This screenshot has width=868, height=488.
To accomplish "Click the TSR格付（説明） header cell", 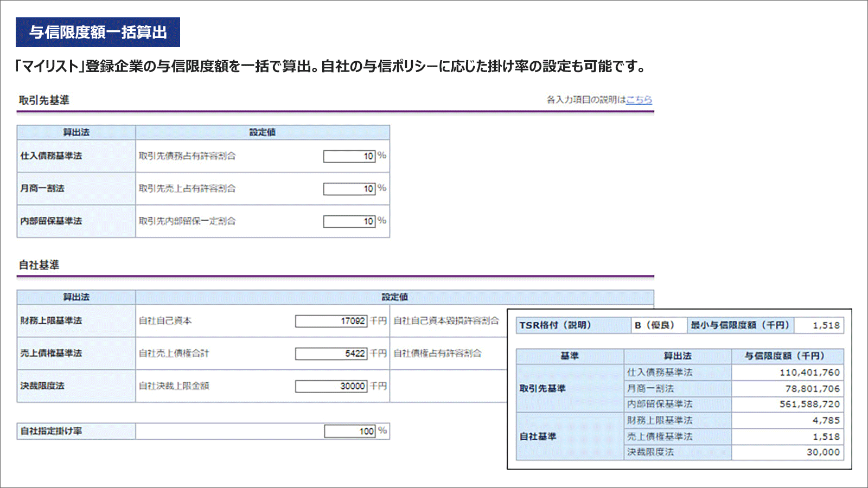I will pyautogui.click(x=573, y=325).
